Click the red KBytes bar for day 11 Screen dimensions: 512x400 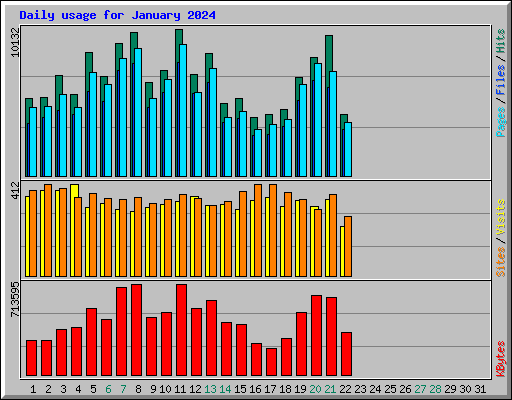181,330
